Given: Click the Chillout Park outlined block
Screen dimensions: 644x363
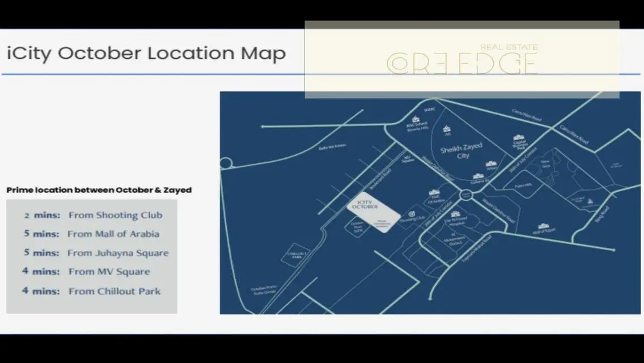Looking at the screenshot, I should [x=296, y=255].
